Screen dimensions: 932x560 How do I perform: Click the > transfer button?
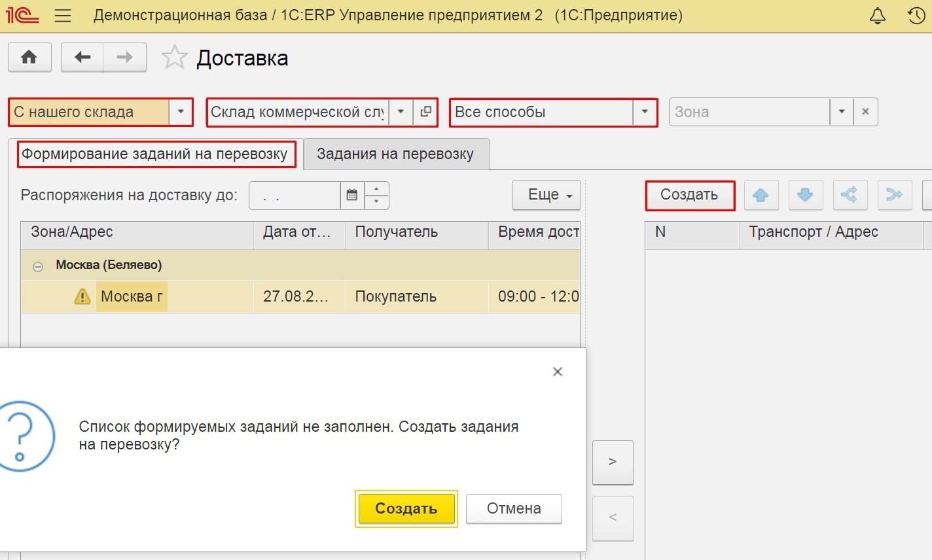click(x=613, y=462)
